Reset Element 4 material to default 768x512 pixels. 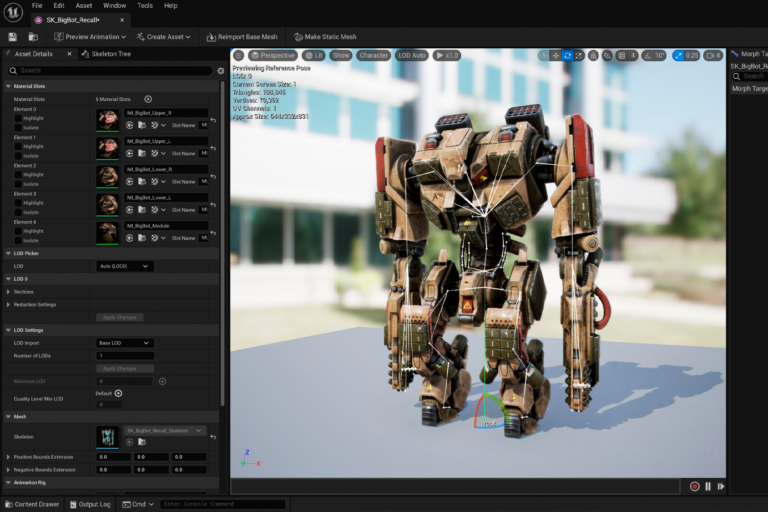click(213, 233)
